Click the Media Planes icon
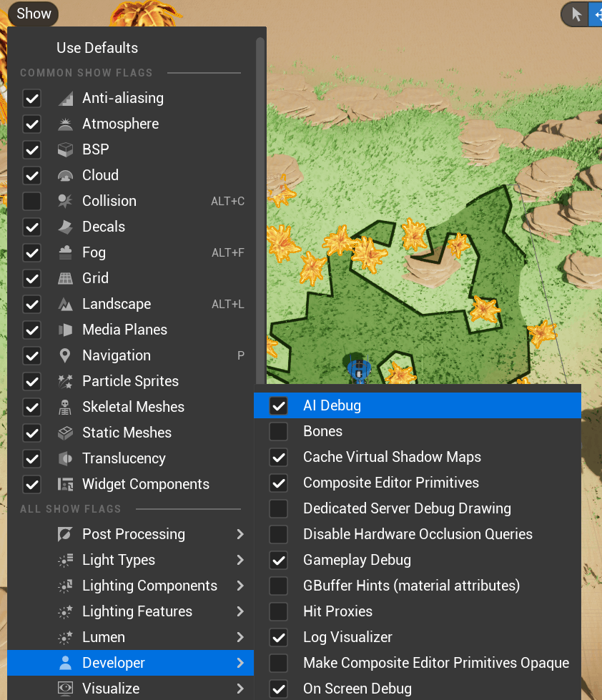Screen dimensions: 602x700 66,330
